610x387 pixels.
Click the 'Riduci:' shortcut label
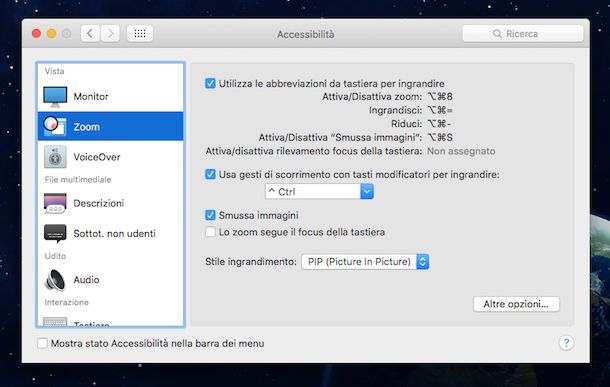407,124
